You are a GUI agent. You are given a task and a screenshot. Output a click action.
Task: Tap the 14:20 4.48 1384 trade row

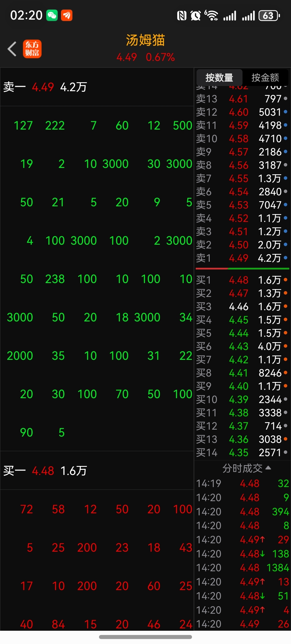click(242, 568)
